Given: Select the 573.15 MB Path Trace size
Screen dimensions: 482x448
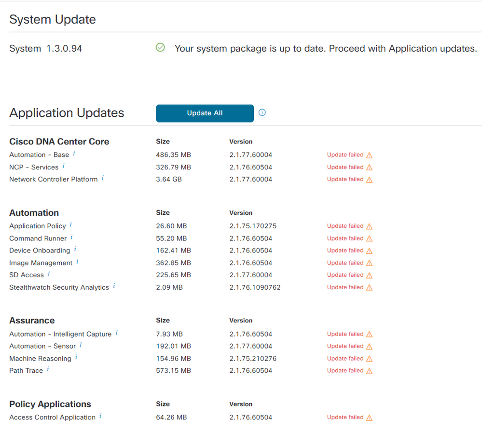Looking at the screenshot, I should (x=173, y=370).
